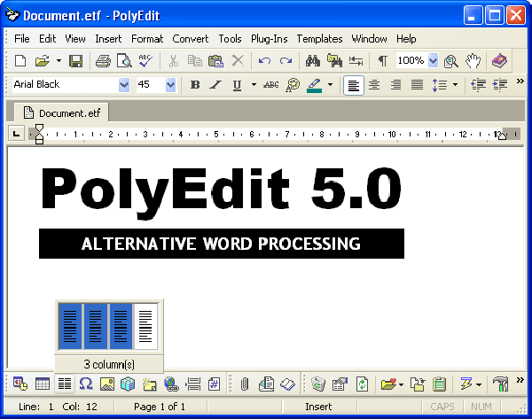Screen dimensions: 532x419
Task: Click the ALTERNATIVE WORD PROCESSING banner text
Action: click(221, 244)
